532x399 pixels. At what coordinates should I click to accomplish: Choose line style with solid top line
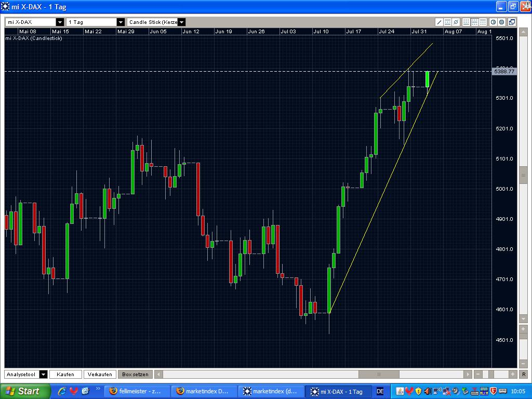point(483,22)
